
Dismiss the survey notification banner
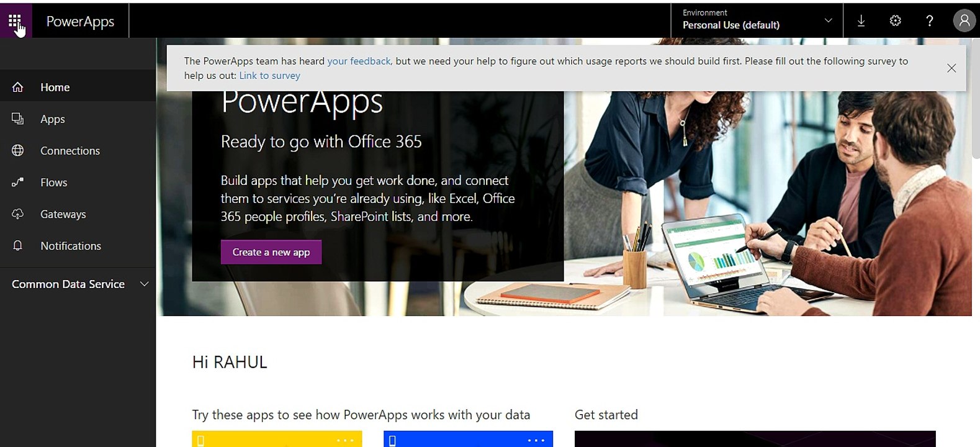(x=951, y=68)
